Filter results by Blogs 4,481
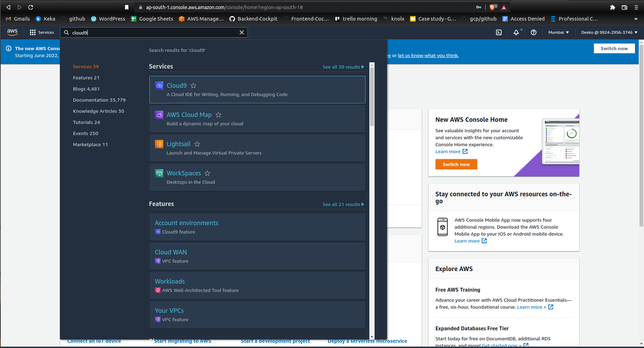 [x=86, y=89]
